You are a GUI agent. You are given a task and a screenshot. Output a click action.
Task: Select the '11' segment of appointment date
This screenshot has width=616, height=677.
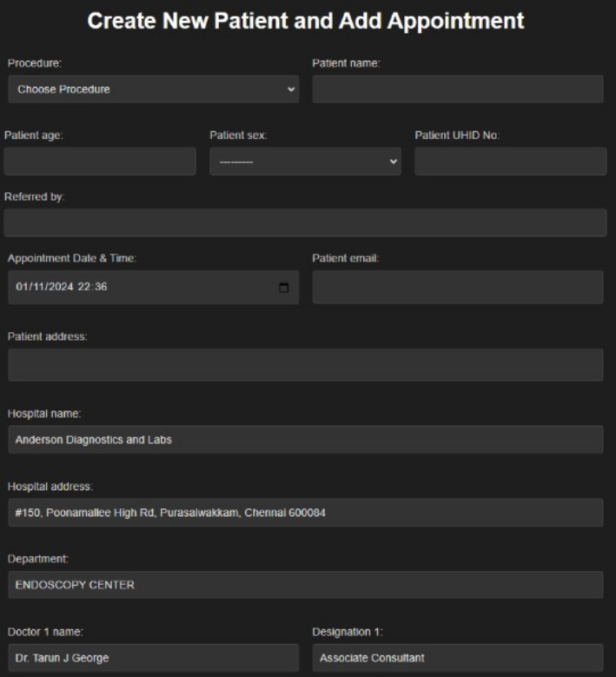tap(36, 288)
